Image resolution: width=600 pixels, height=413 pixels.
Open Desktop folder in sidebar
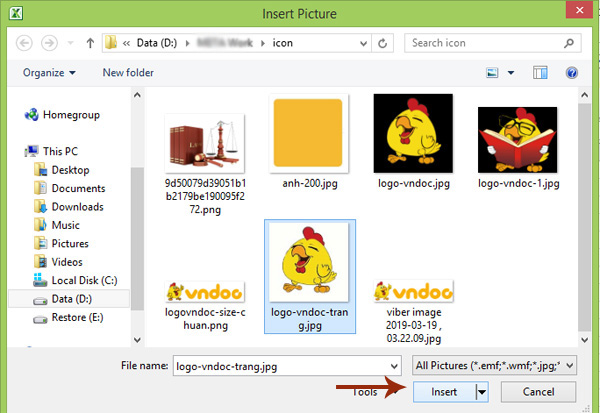point(61,170)
